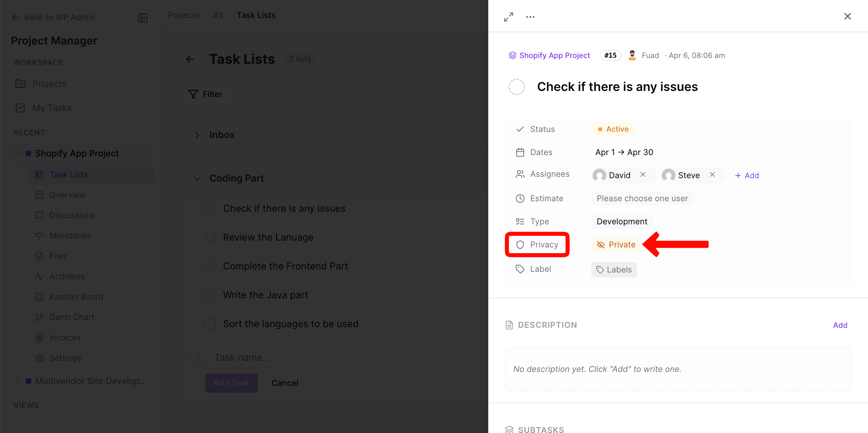This screenshot has height=433, width=868.
Task: Select the Gantt Chart view
Action: click(72, 317)
